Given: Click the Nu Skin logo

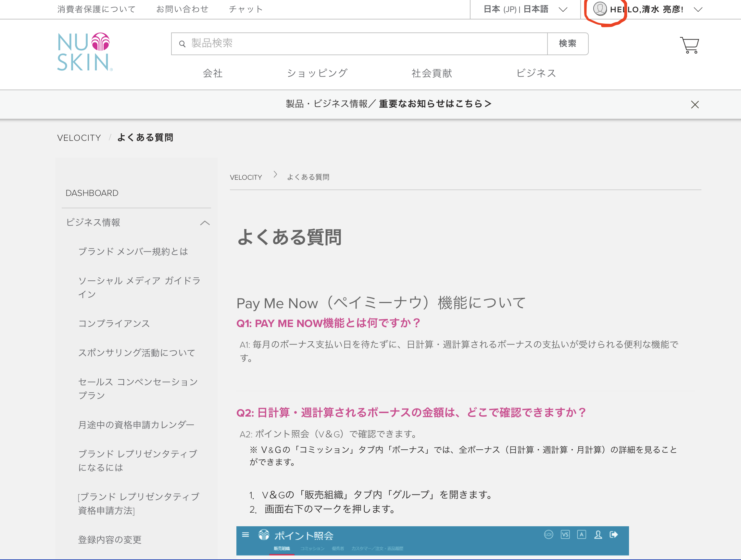Looking at the screenshot, I should point(84,52).
